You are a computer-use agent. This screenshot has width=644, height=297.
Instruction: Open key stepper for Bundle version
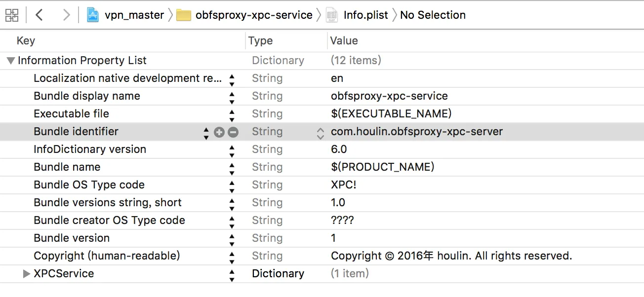point(232,238)
